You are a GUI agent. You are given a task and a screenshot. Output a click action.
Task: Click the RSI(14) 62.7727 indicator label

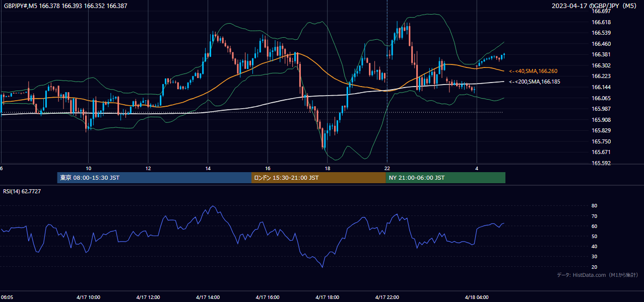22,191
